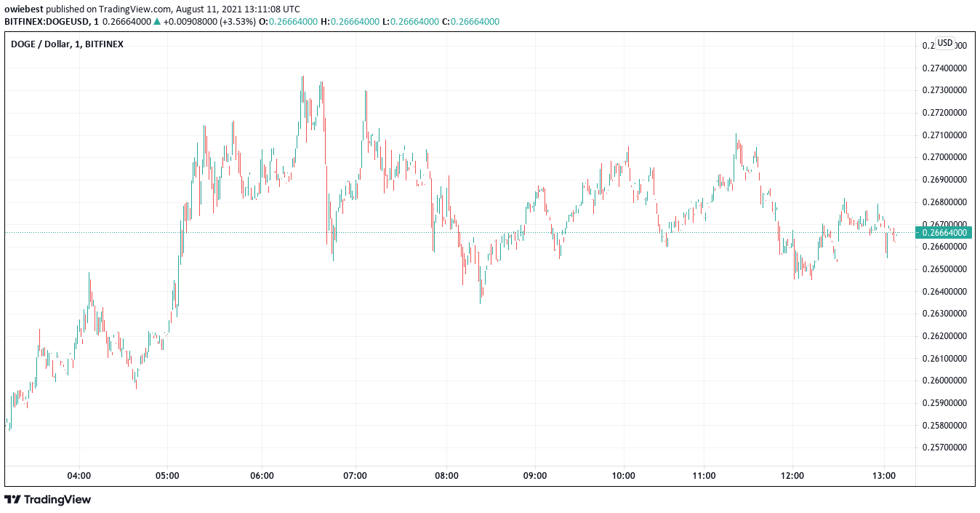Click the 0.27400000 price axis label
The width and height of the screenshot is (980, 513).
[944, 68]
